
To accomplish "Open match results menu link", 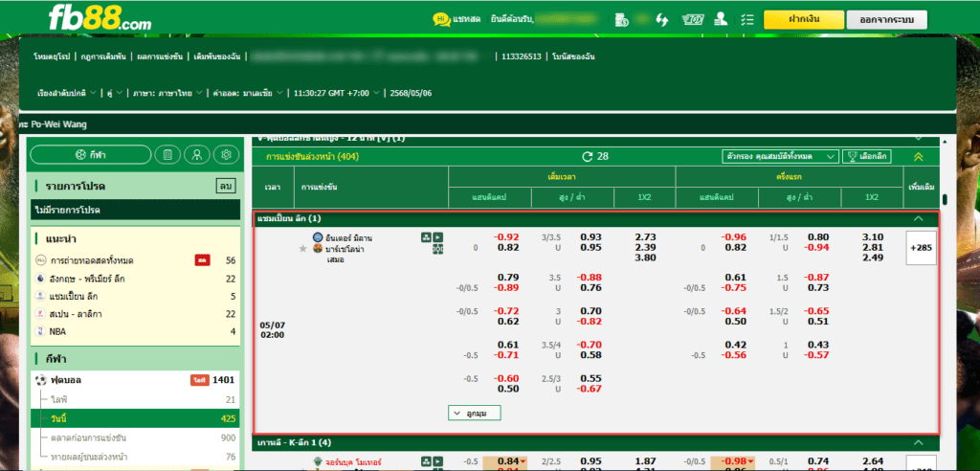I will pyautogui.click(x=160, y=56).
